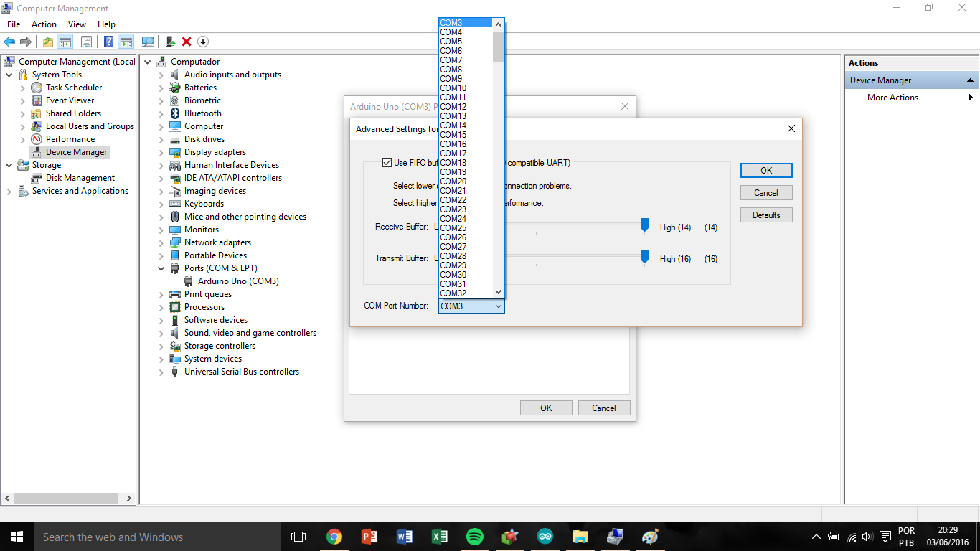Click OK in the Advanced Settings dialog

click(x=766, y=171)
